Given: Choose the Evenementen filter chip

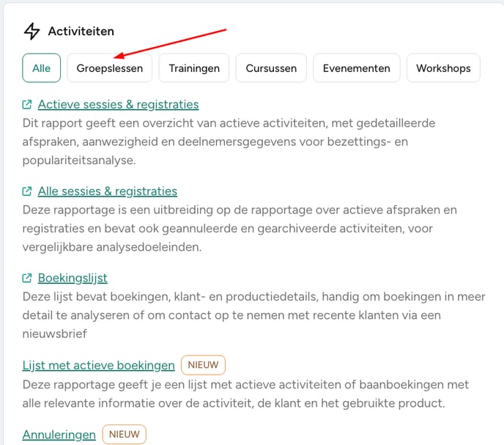Looking at the screenshot, I should [x=357, y=68].
